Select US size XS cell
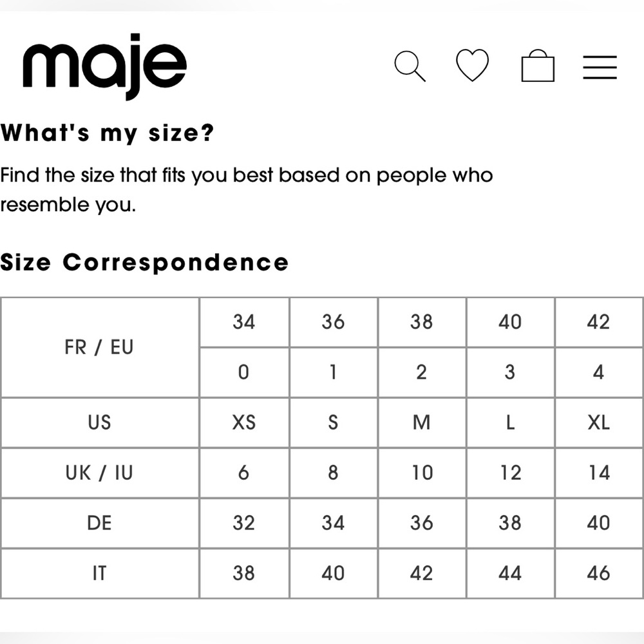The image size is (644, 644). 243,422
